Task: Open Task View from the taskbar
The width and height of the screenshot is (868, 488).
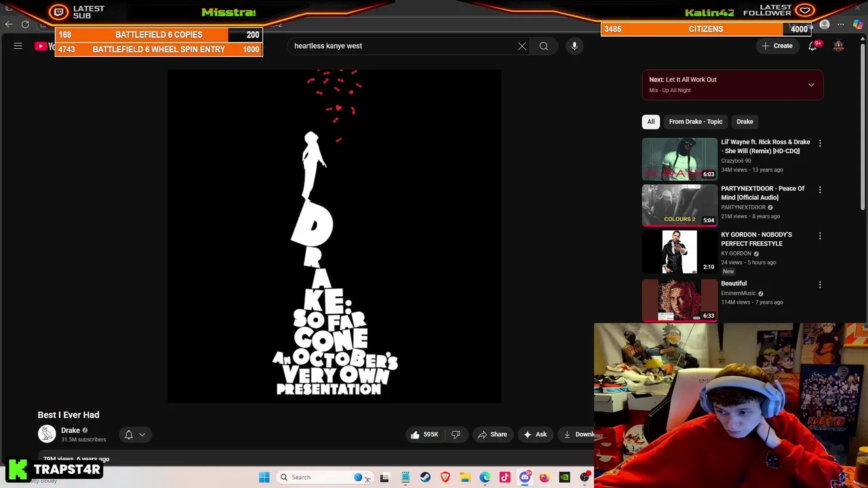Action: tap(384, 477)
